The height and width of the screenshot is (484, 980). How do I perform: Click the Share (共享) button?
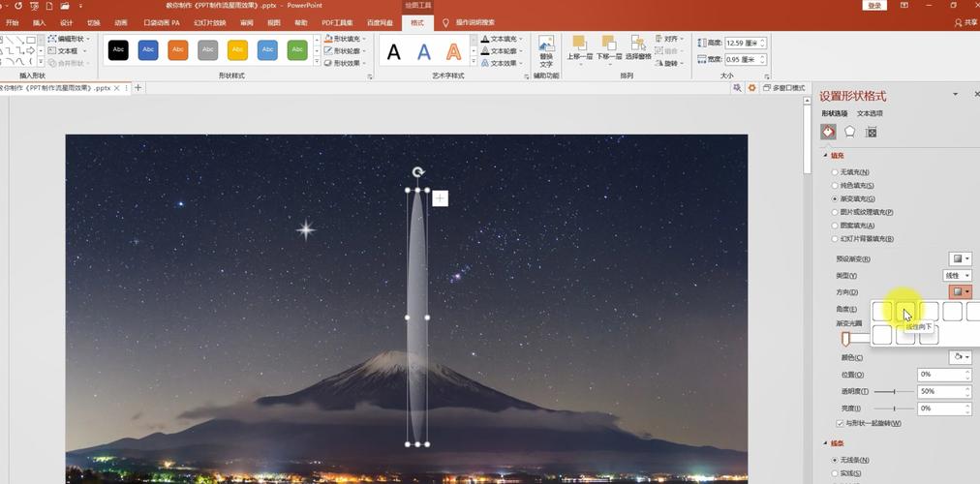965,22
